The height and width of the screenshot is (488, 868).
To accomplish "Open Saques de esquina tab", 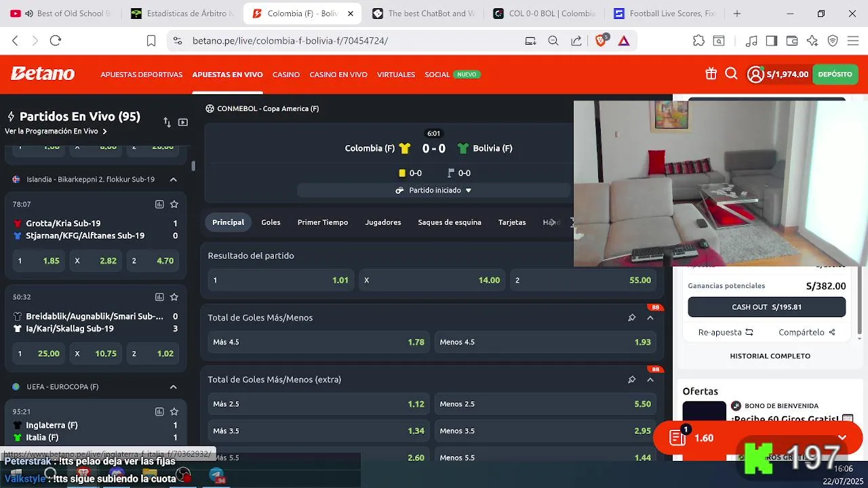I will pyautogui.click(x=450, y=222).
